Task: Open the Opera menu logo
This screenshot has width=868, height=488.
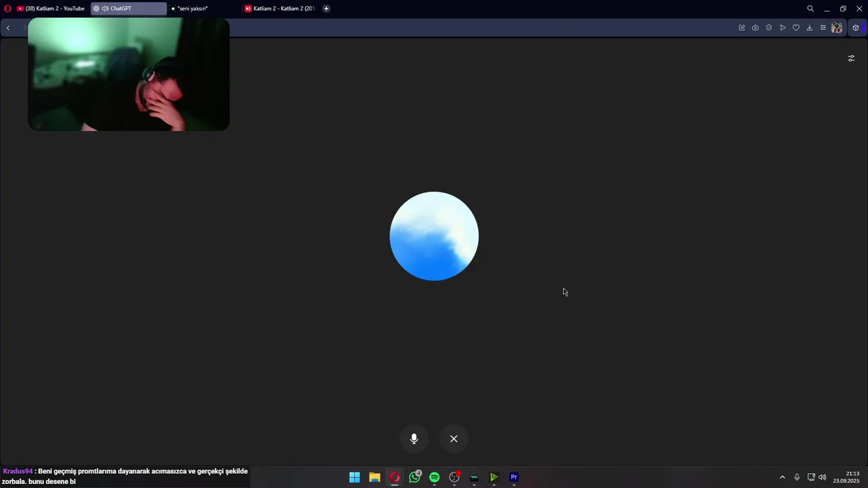Action: tap(7, 9)
